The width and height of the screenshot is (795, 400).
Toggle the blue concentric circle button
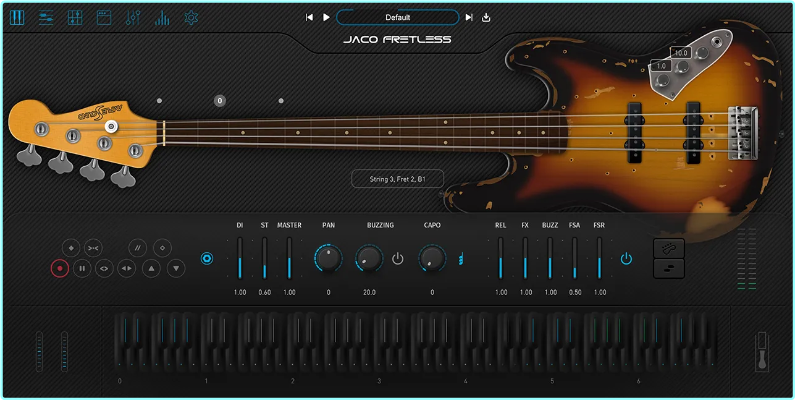click(x=207, y=259)
